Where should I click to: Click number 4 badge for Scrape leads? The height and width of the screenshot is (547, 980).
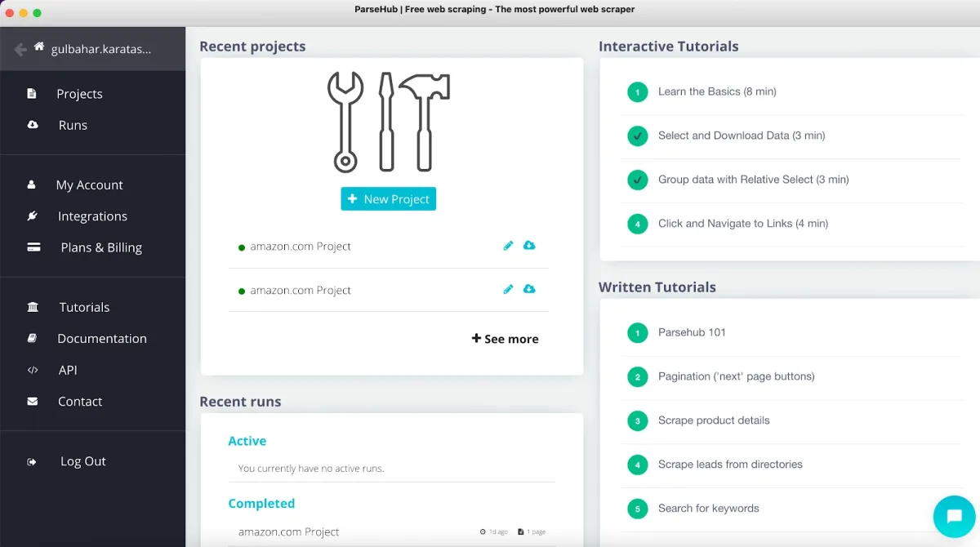coord(638,465)
